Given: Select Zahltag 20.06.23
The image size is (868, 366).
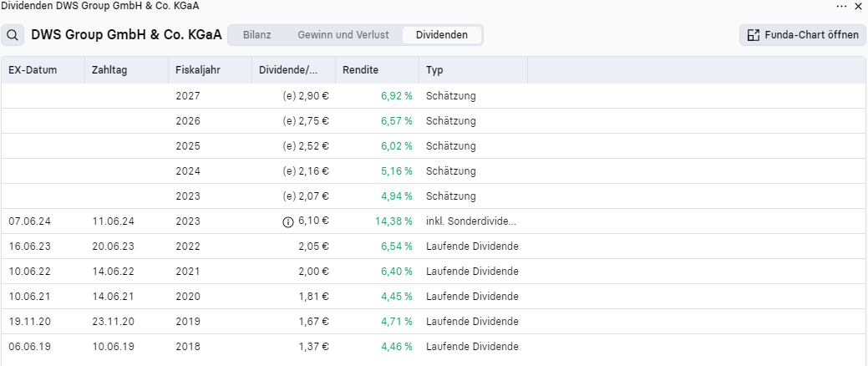Looking at the screenshot, I should coord(113,247).
